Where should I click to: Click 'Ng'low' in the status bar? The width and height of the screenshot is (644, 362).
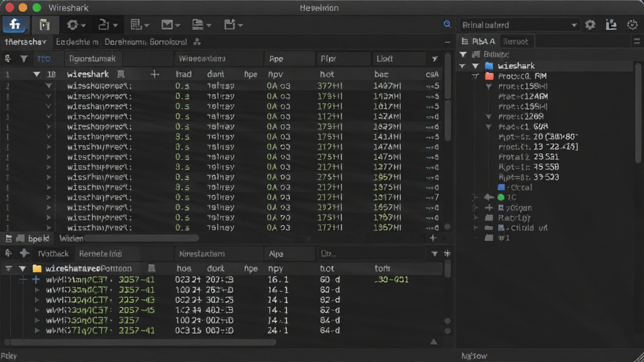pos(474,356)
